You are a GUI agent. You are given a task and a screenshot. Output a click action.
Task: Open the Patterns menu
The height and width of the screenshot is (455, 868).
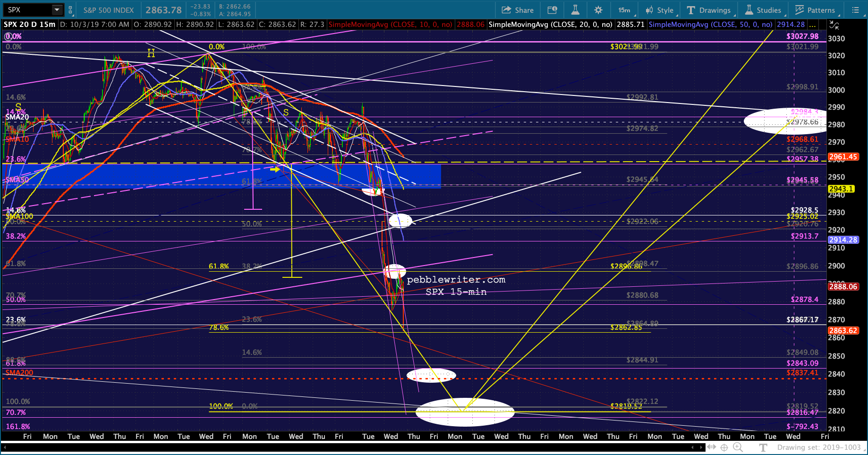pos(816,10)
